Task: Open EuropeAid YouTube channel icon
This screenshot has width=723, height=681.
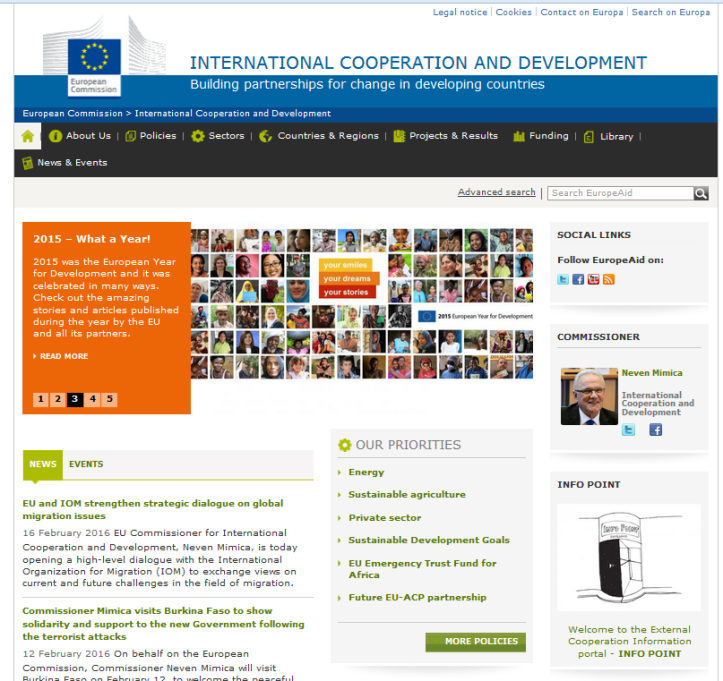Action: (593, 279)
